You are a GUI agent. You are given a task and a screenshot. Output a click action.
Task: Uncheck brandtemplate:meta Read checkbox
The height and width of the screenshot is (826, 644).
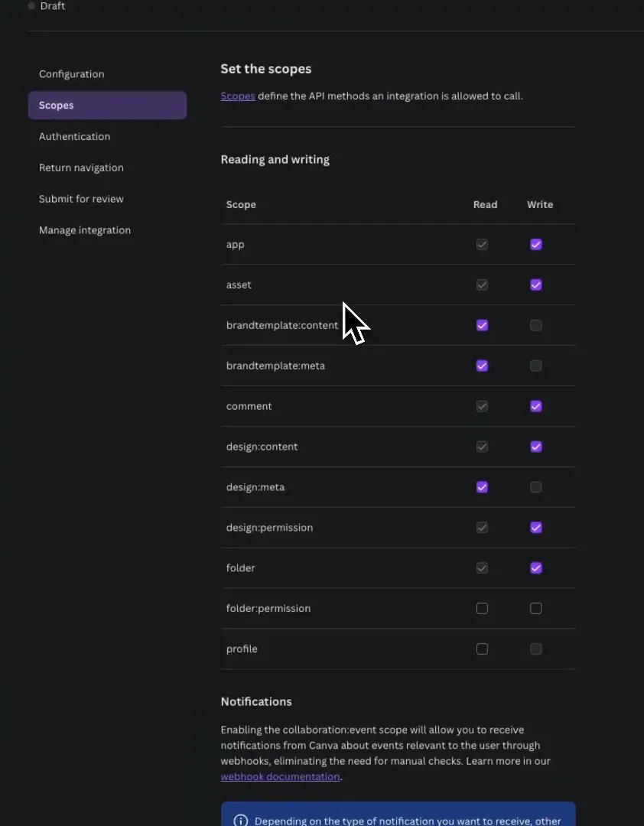point(482,366)
